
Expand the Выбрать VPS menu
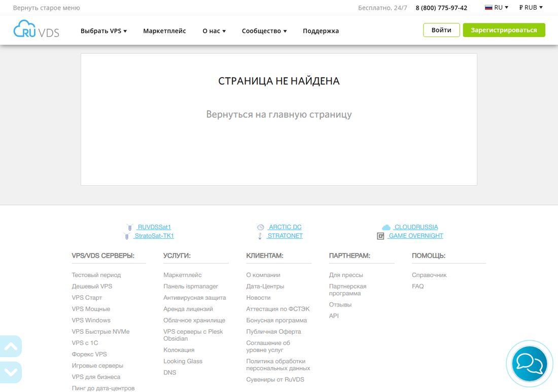coord(103,31)
